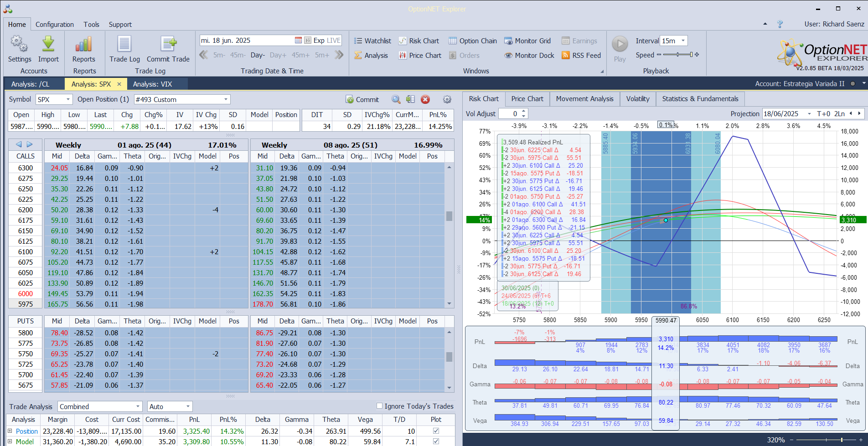Open Risk Chart from the Windows group

(419, 41)
